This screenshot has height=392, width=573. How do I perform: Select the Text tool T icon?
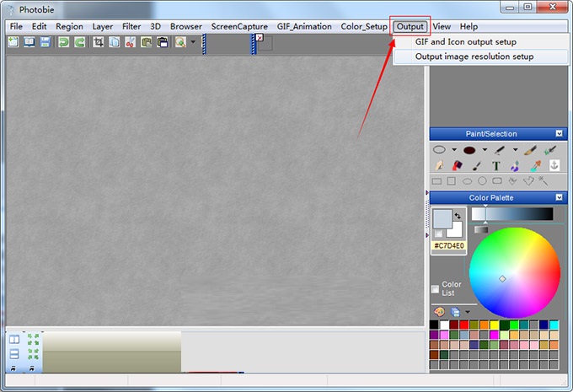[495, 166]
